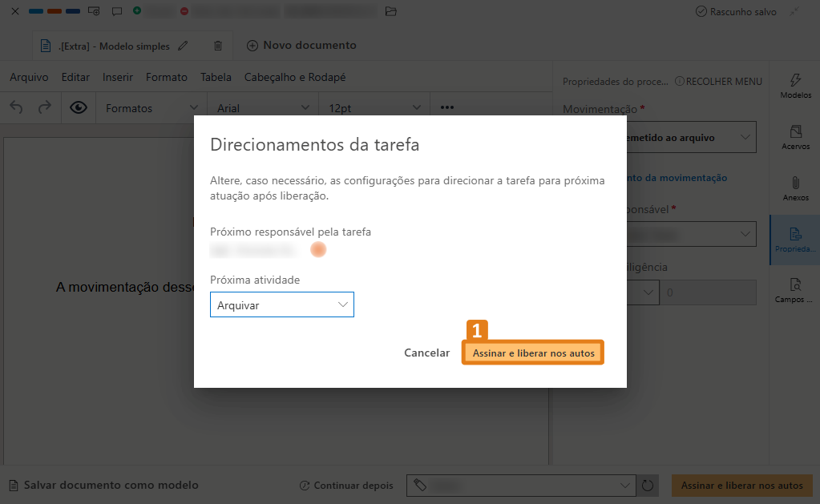Select the Campos panel icon
This screenshot has width=820, height=504.
(794, 288)
